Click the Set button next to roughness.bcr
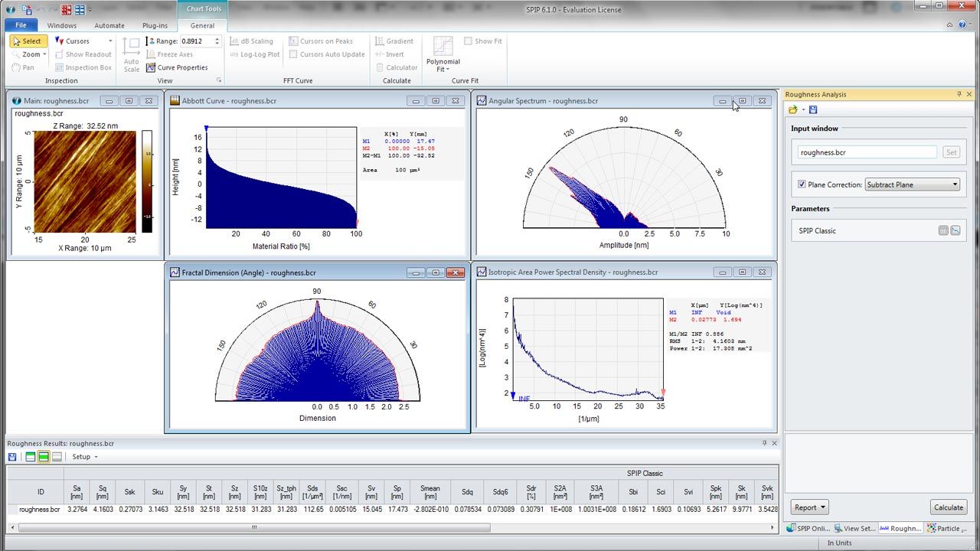Image resolution: width=980 pixels, height=551 pixels. pos(951,152)
